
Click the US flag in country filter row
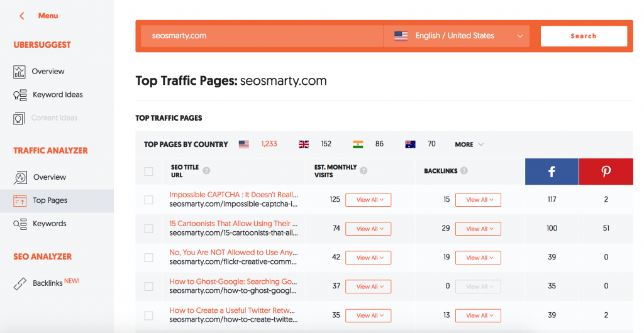244,145
